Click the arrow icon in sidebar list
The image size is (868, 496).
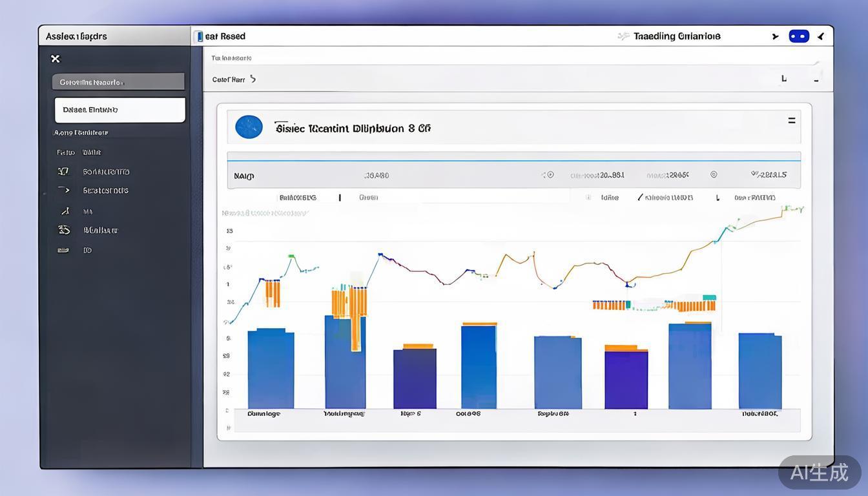point(63,191)
